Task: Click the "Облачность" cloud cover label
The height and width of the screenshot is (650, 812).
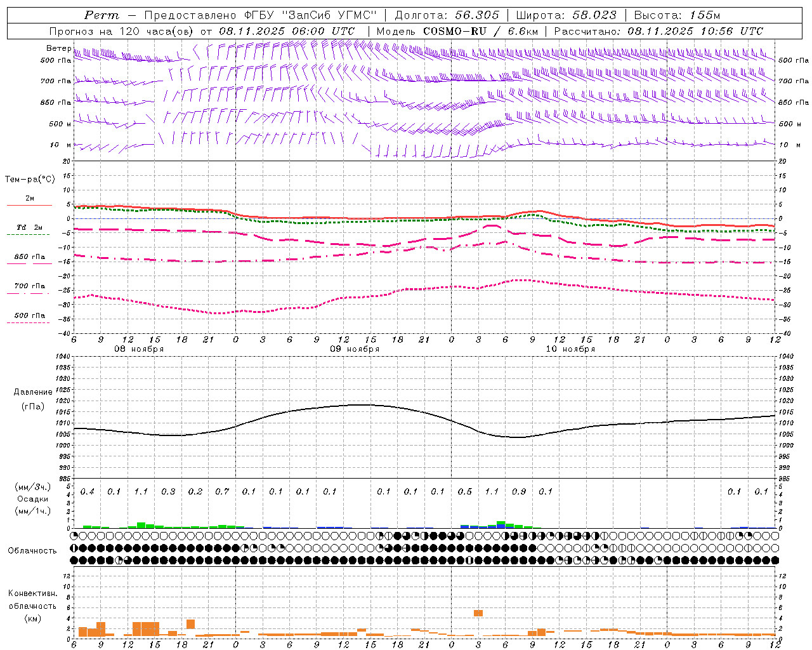Action: (32, 551)
